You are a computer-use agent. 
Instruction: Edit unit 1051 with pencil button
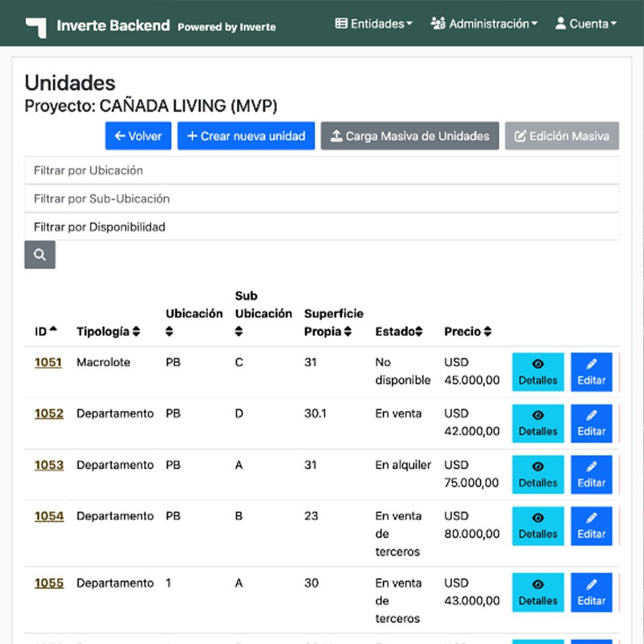coord(591,372)
